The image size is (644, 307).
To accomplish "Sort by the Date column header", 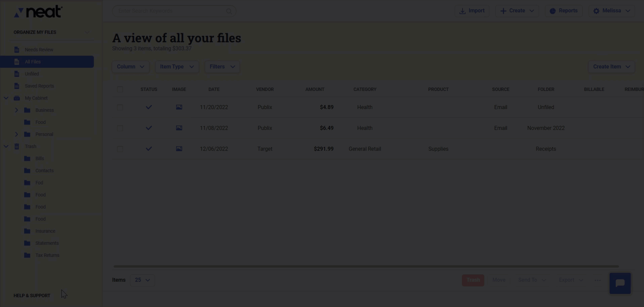I will point(214,89).
